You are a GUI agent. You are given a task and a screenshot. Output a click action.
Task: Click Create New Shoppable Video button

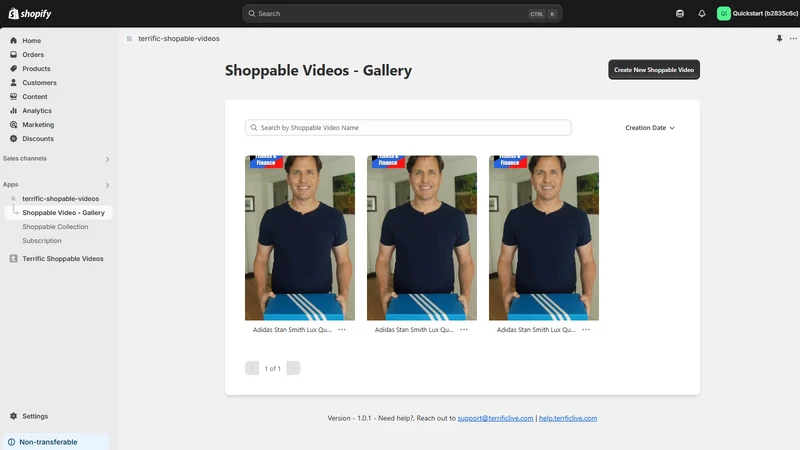[654, 69]
